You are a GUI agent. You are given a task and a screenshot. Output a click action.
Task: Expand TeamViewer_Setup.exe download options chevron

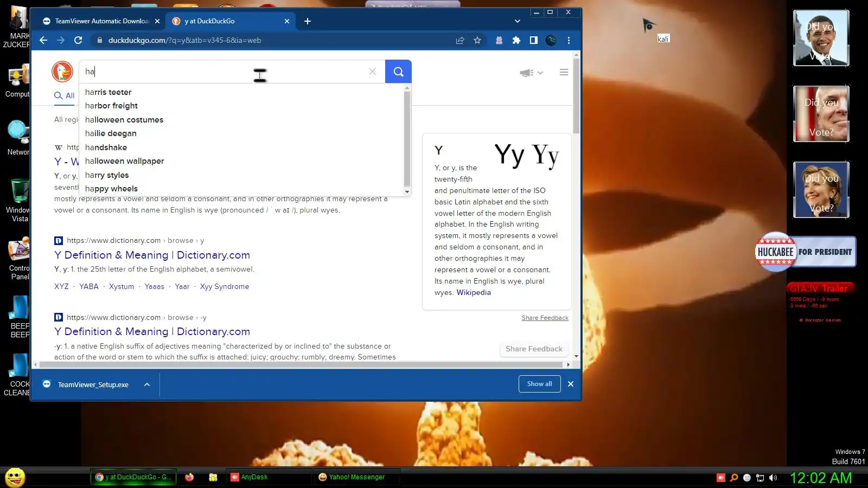point(147,384)
